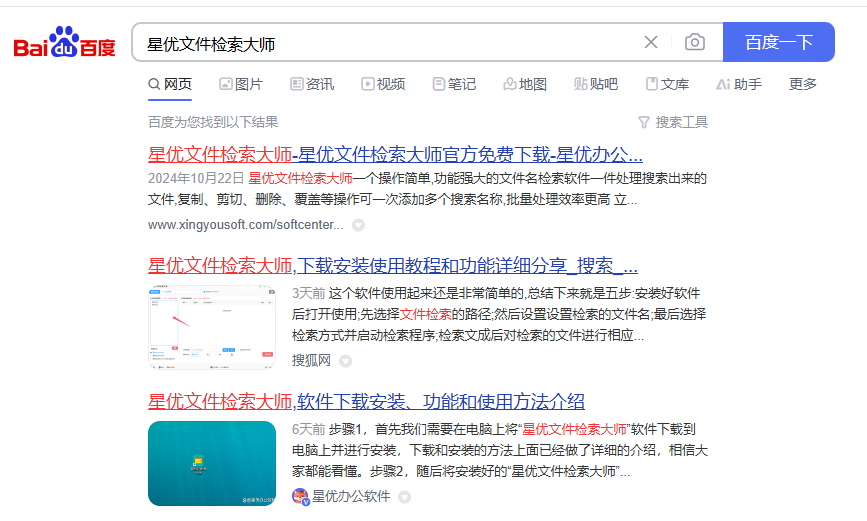Click the 百度一下 search button

tap(779, 42)
